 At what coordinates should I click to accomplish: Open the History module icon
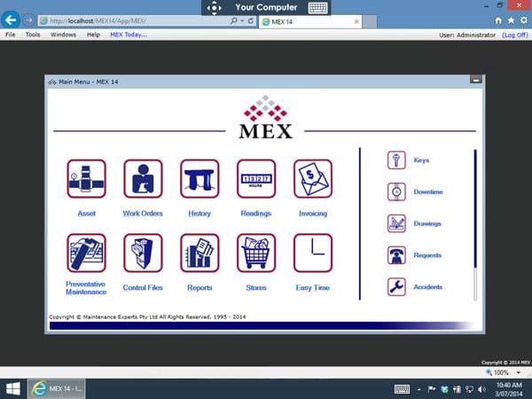pos(199,179)
